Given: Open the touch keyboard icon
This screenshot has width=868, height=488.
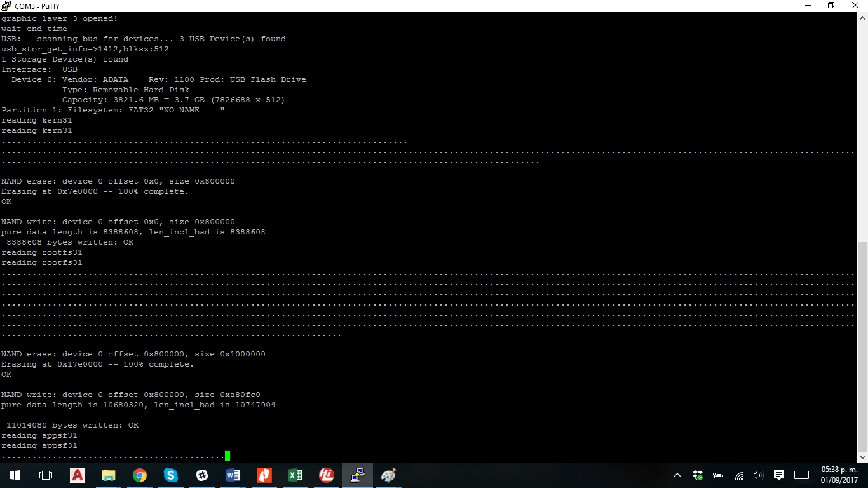Looking at the screenshot, I should [x=801, y=475].
